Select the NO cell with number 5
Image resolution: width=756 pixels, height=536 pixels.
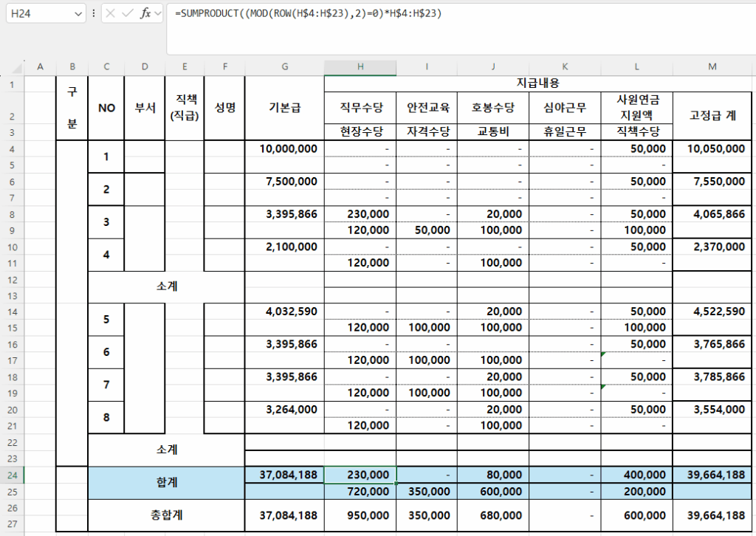106,320
